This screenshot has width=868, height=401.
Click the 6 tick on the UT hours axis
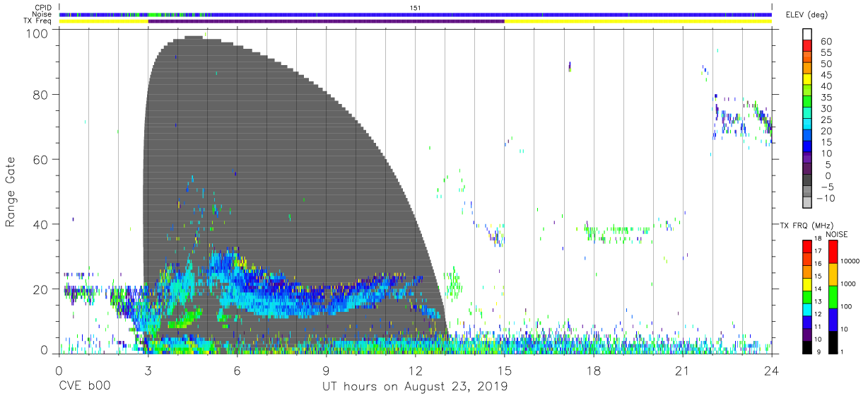[237, 371]
